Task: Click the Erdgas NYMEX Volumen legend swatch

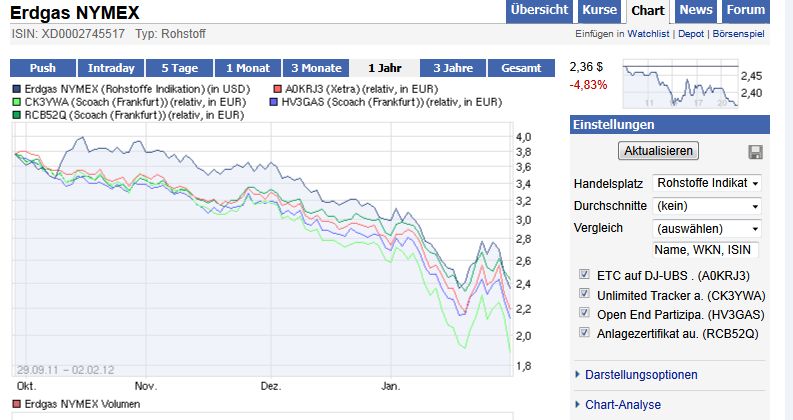Action: (x=17, y=404)
